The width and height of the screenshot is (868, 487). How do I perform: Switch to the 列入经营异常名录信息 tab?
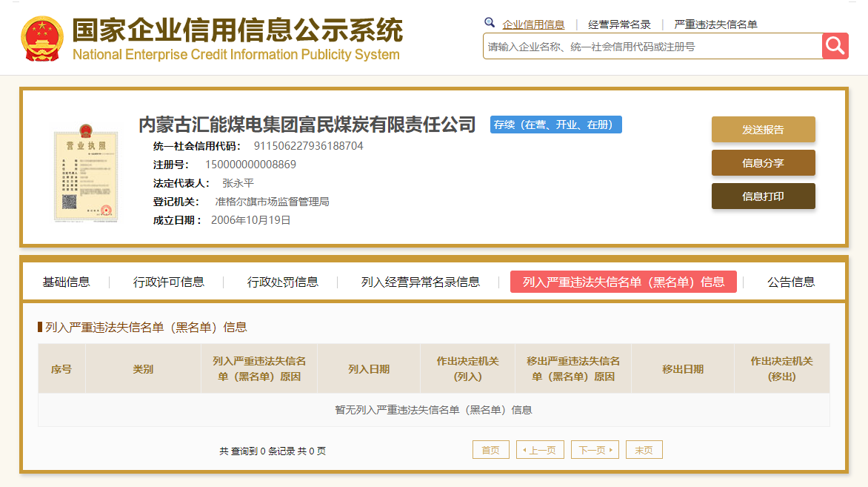(420, 282)
